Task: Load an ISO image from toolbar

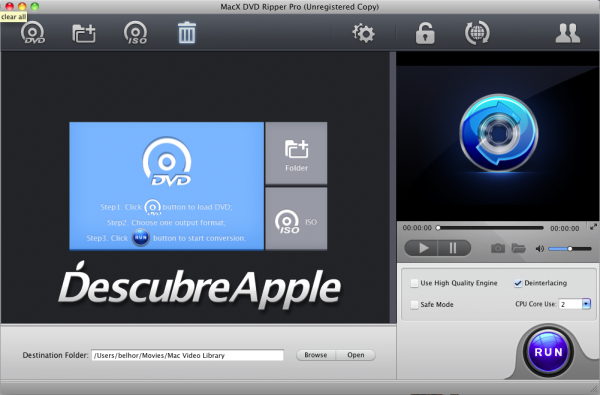Action: [135, 33]
